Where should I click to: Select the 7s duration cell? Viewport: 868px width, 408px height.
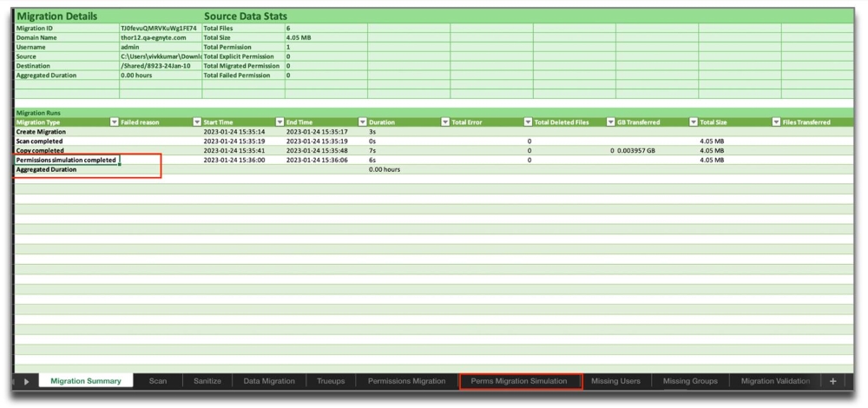pyautogui.click(x=409, y=150)
